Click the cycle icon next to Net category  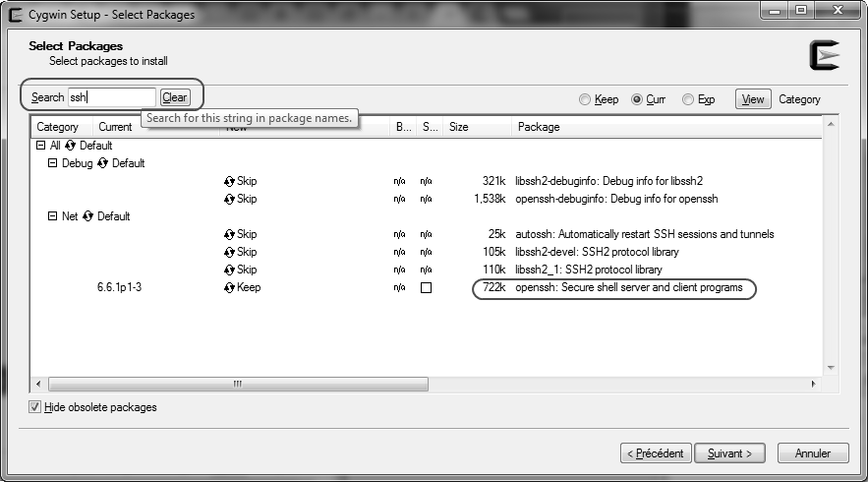coord(88,216)
